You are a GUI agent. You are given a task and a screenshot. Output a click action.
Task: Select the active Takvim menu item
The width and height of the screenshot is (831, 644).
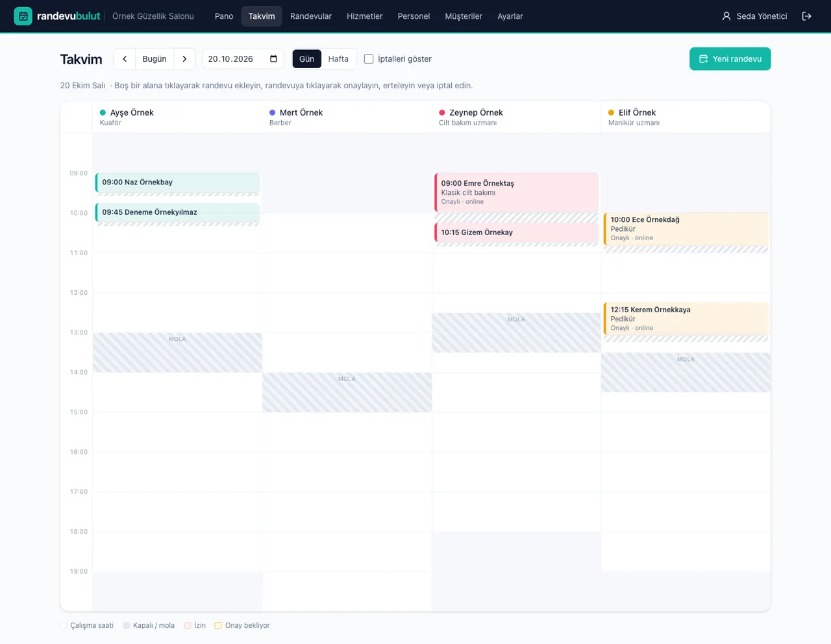[262, 16]
